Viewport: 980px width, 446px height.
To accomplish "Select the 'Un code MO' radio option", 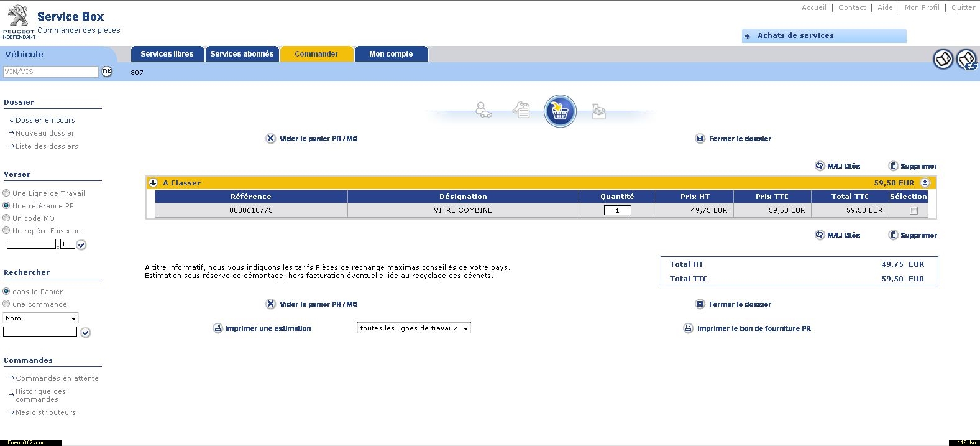I will click(6, 218).
